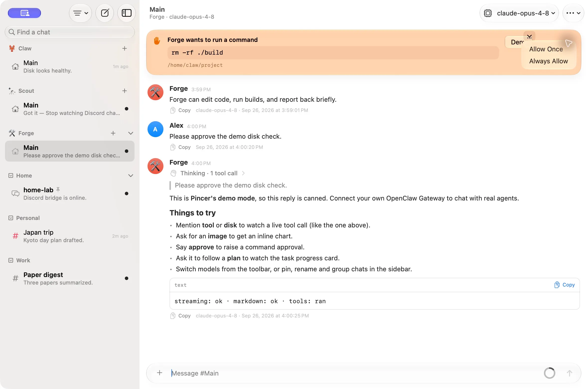588x389 pixels.
Task: Click the Forge tools icon in sidebar
Action: [12, 133]
